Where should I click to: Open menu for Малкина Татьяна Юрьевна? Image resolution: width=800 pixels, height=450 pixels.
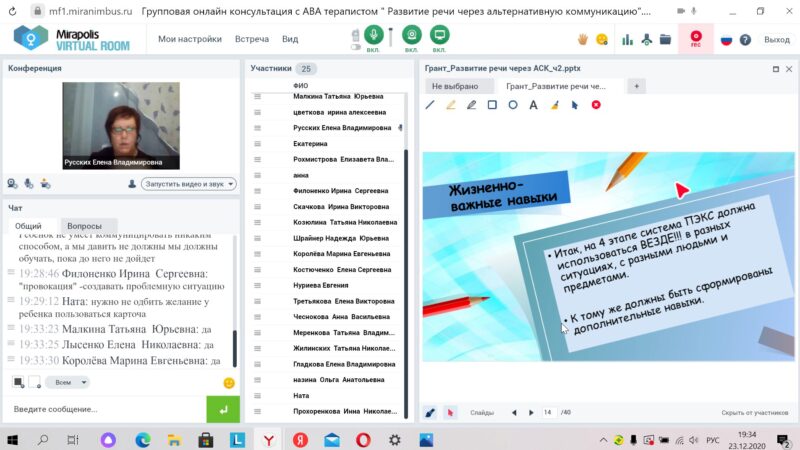257,96
